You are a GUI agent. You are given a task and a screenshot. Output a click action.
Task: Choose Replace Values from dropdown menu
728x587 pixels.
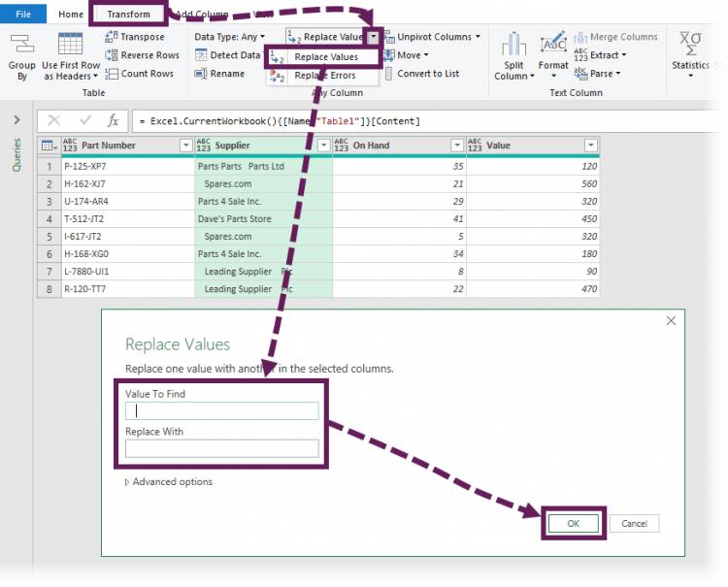(x=323, y=57)
